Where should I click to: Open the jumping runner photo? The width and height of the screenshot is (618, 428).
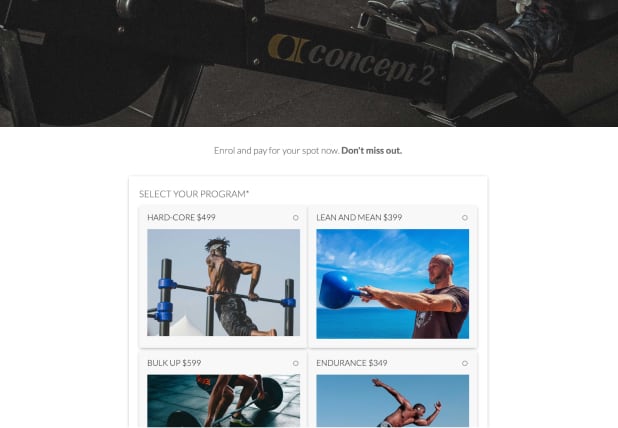pos(393,400)
